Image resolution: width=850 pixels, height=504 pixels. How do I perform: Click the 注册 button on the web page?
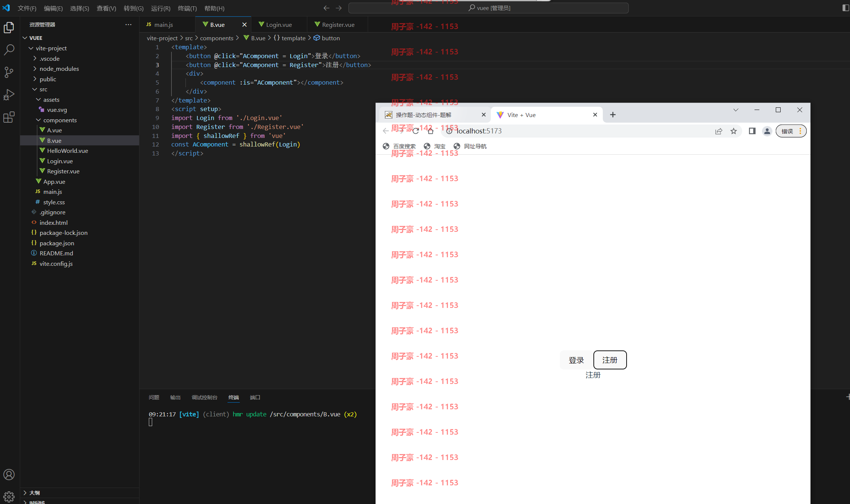click(x=610, y=360)
